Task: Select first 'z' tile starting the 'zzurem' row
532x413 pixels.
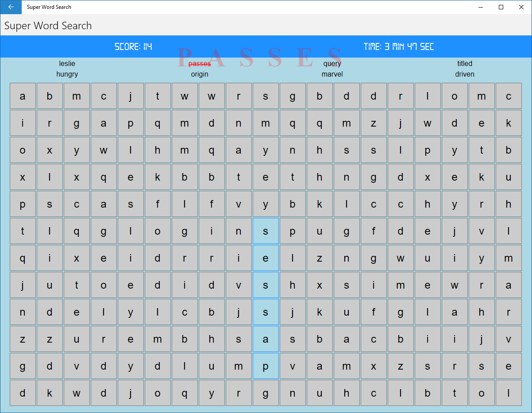Action: tap(23, 339)
